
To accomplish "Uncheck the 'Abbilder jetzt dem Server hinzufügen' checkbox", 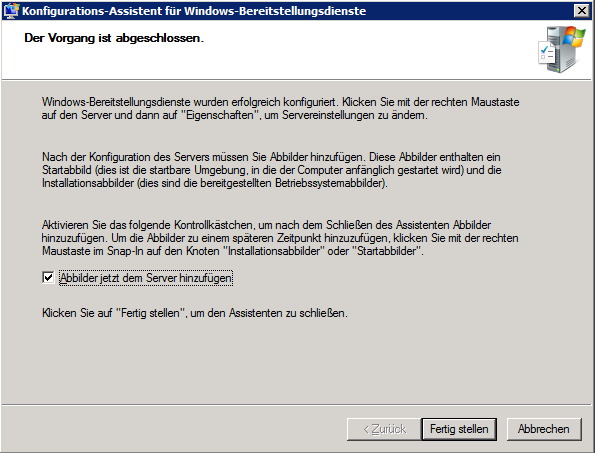I will click(x=48, y=277).
